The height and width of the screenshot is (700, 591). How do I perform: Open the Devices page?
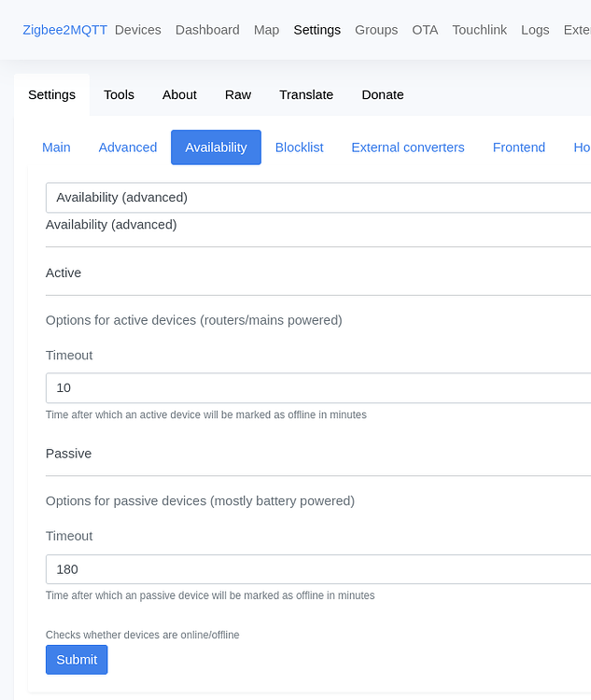(x=138, y=30)
